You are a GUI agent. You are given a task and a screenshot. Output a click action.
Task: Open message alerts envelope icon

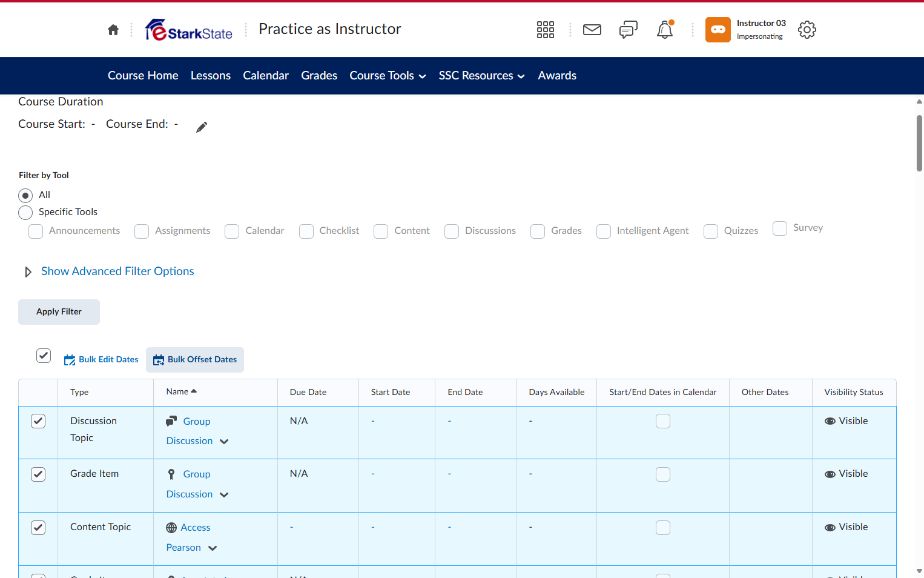592,30
